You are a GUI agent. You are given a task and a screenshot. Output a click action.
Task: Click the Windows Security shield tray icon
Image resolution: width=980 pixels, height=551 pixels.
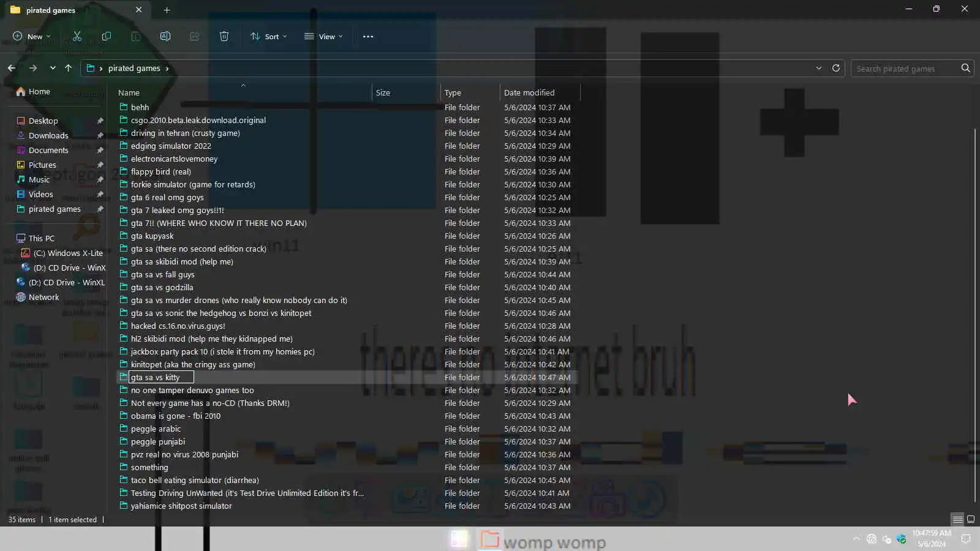pos(901,539)
